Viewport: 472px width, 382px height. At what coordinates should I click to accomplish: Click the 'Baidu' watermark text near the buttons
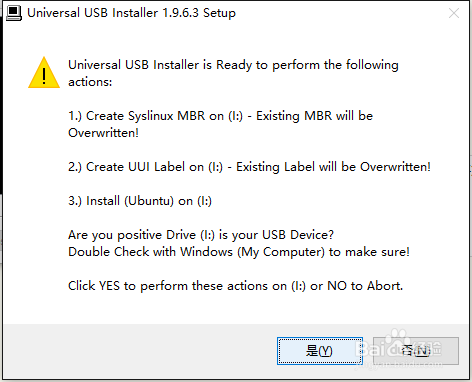tap(383, 349)
